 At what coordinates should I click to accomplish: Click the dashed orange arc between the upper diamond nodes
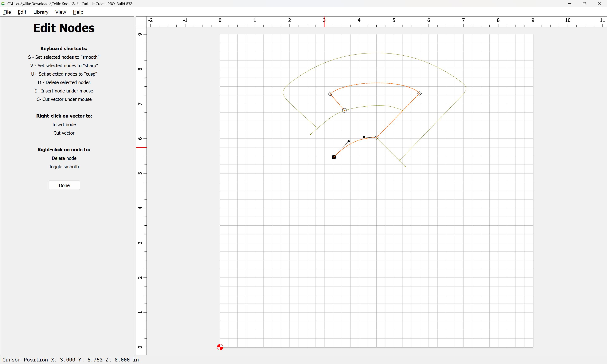click(x=377, y=83)
